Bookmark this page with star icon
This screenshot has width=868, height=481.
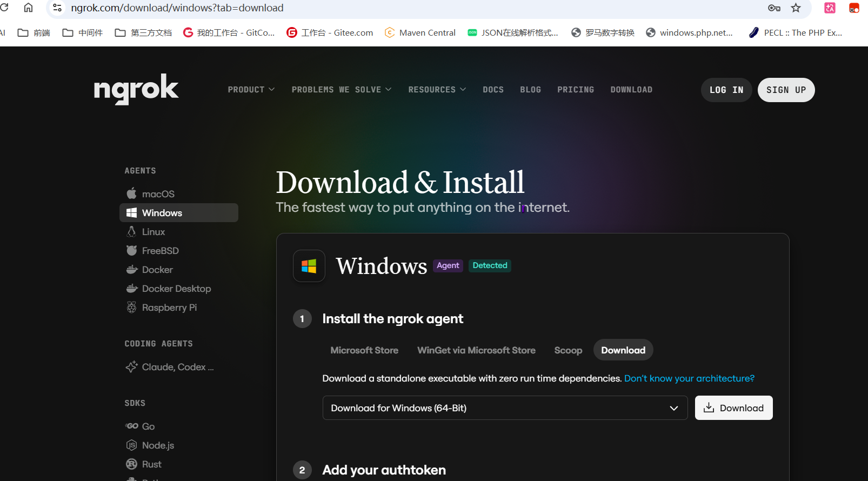(x=796, y=8)
